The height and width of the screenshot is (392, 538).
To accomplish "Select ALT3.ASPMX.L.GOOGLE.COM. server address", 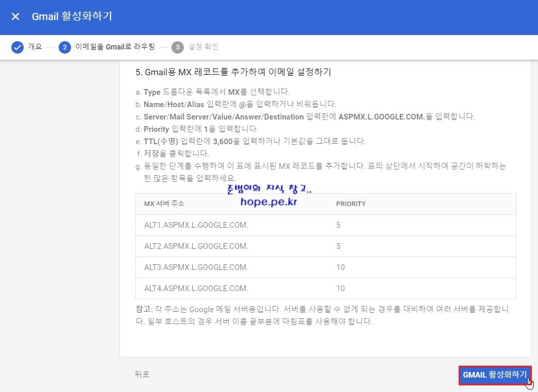I will click(x=196, y=267).
